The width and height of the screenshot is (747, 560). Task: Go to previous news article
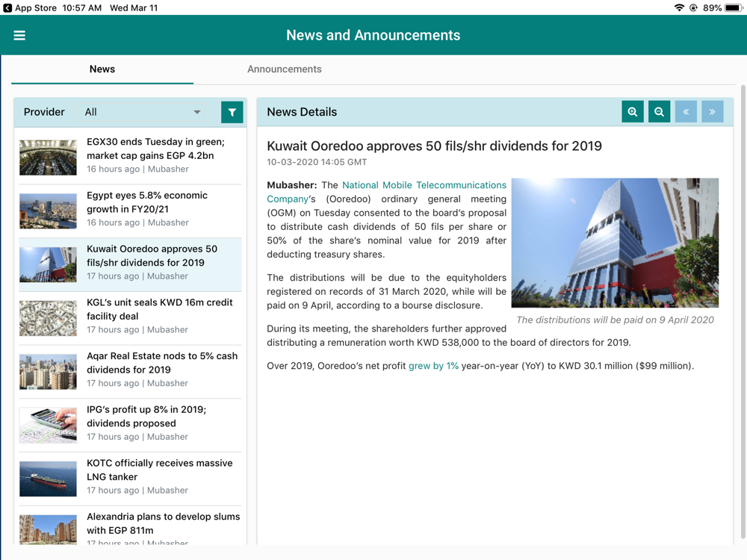686,112
